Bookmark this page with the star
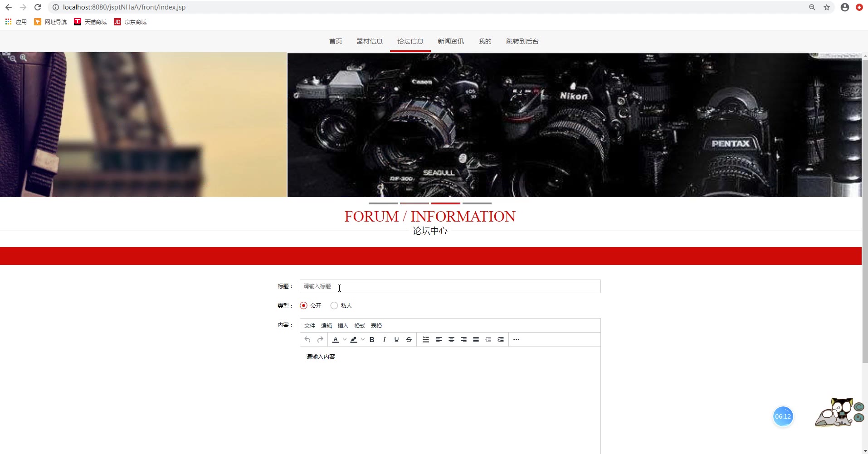 point(827,7)
